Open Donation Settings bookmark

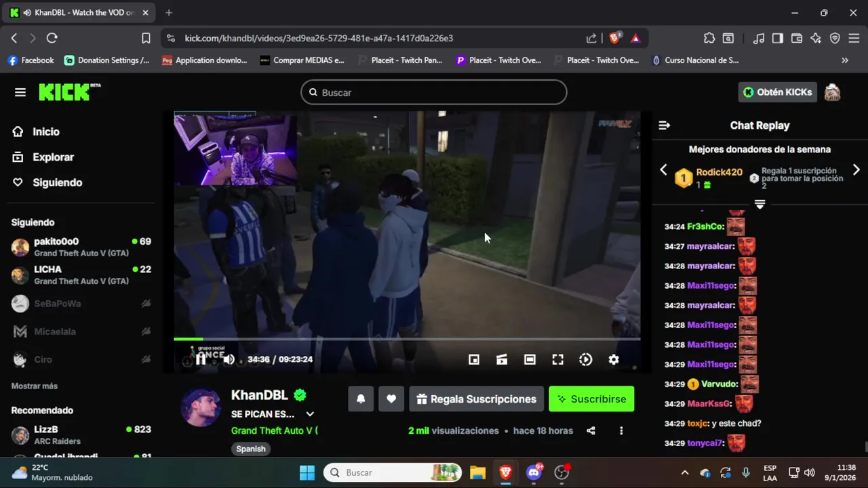click(x=106, y=60)
